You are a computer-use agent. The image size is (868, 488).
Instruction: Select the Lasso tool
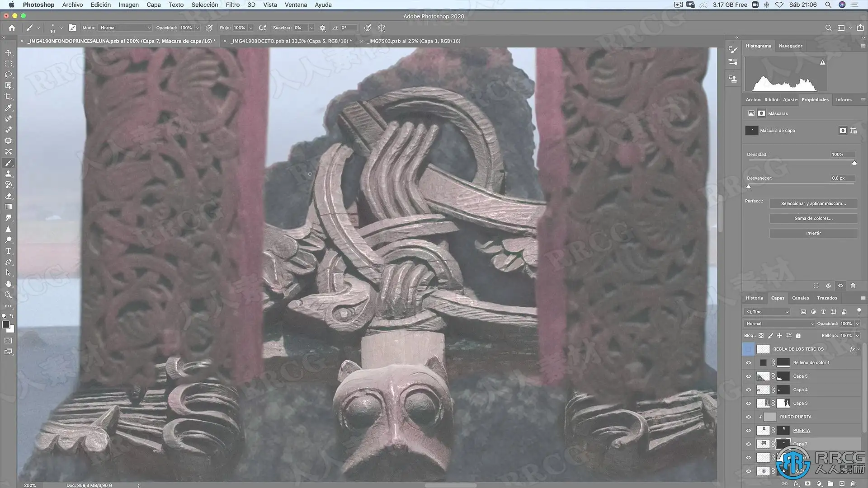pos(8,75)
